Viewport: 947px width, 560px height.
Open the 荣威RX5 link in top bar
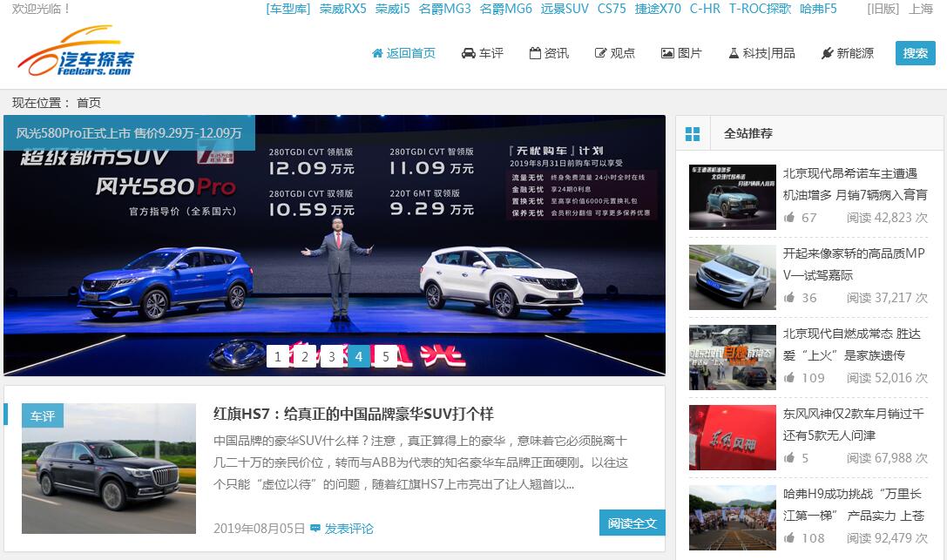[x=342, y=9]
